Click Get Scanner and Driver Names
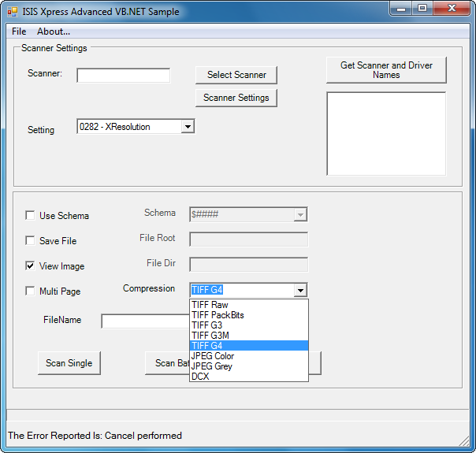 coord(386,70)
